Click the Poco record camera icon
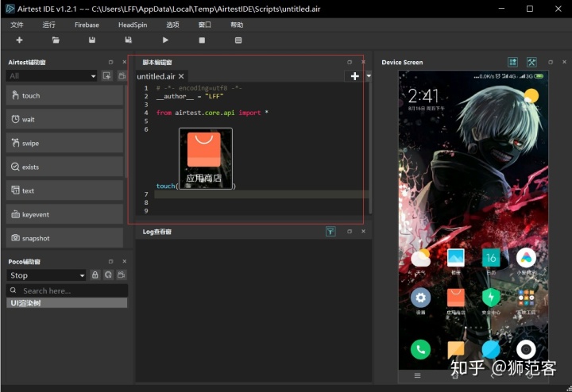 [122, 275]
